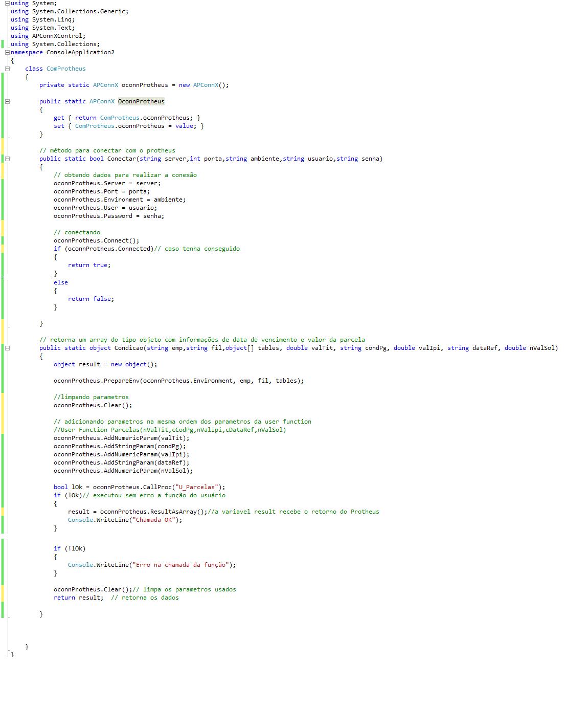Click the 'else' keyword

point(61,282)
